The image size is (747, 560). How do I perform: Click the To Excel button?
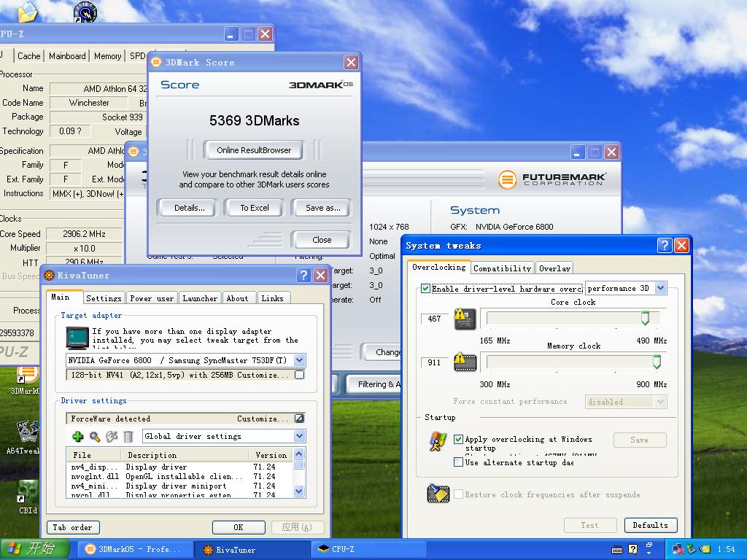click(254, 208)
